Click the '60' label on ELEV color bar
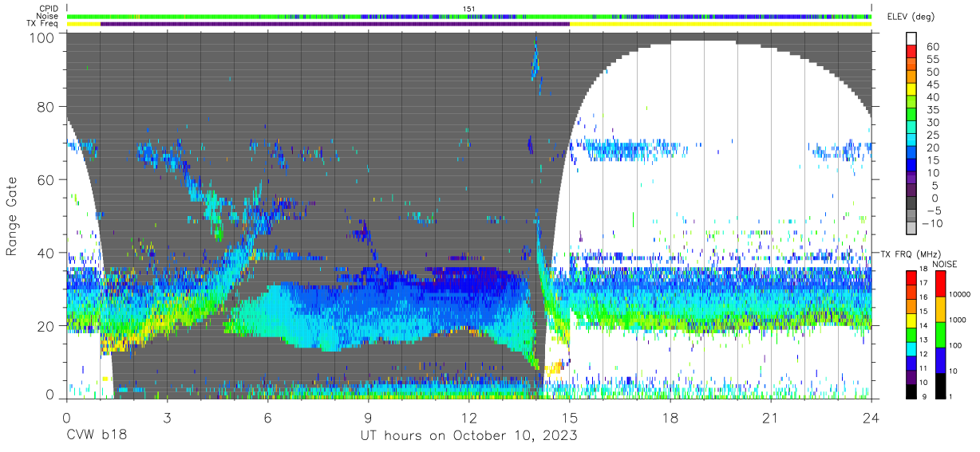The image size is (980, 452). [934, 47]
